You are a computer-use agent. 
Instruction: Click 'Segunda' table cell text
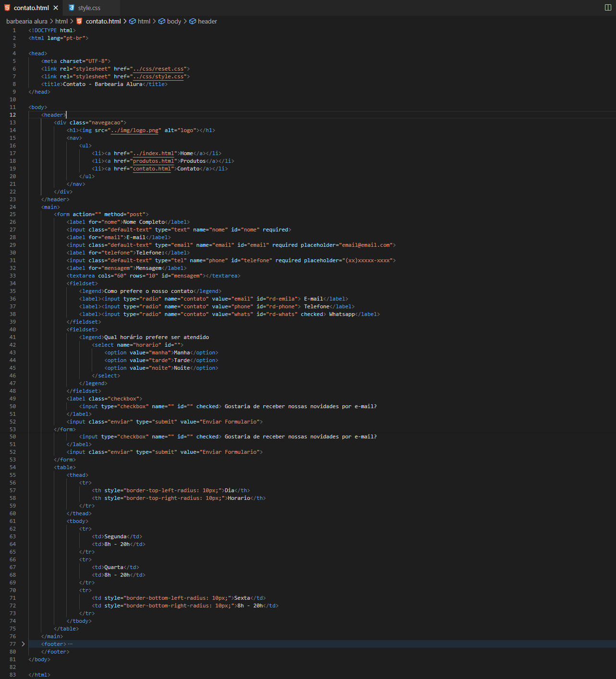click(116, 536)
